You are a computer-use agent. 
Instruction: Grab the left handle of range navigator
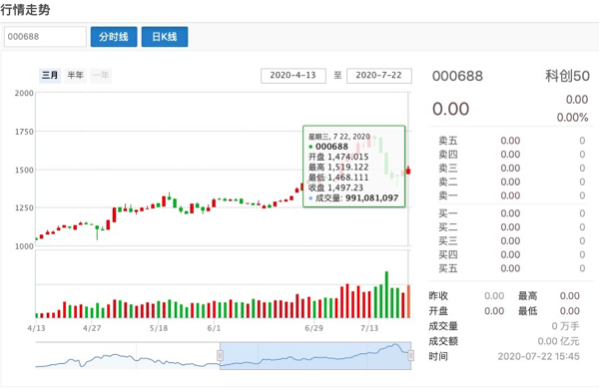(x=220, y=355)
